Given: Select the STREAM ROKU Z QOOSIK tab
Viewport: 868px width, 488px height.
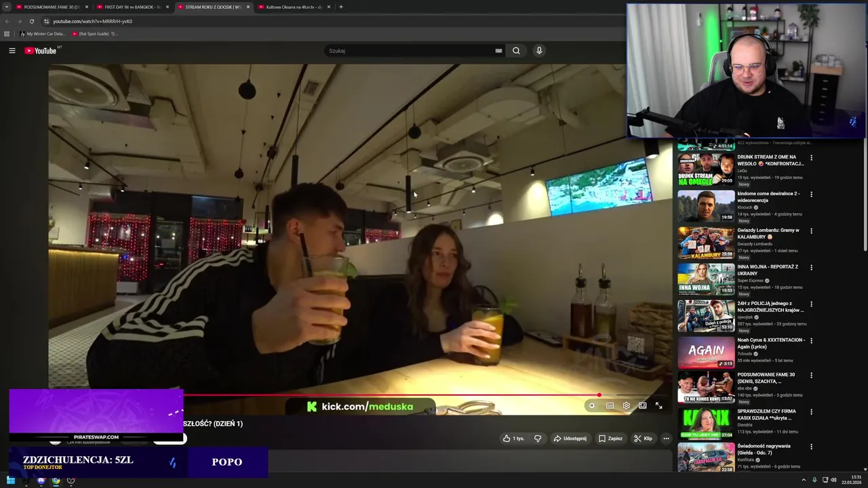Looking at the screenshot, I should 212,7.
